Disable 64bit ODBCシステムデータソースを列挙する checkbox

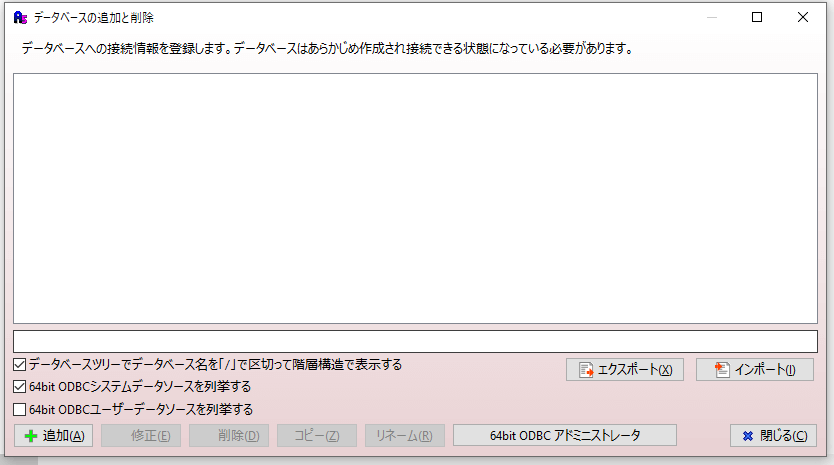[x=20, y=387]
